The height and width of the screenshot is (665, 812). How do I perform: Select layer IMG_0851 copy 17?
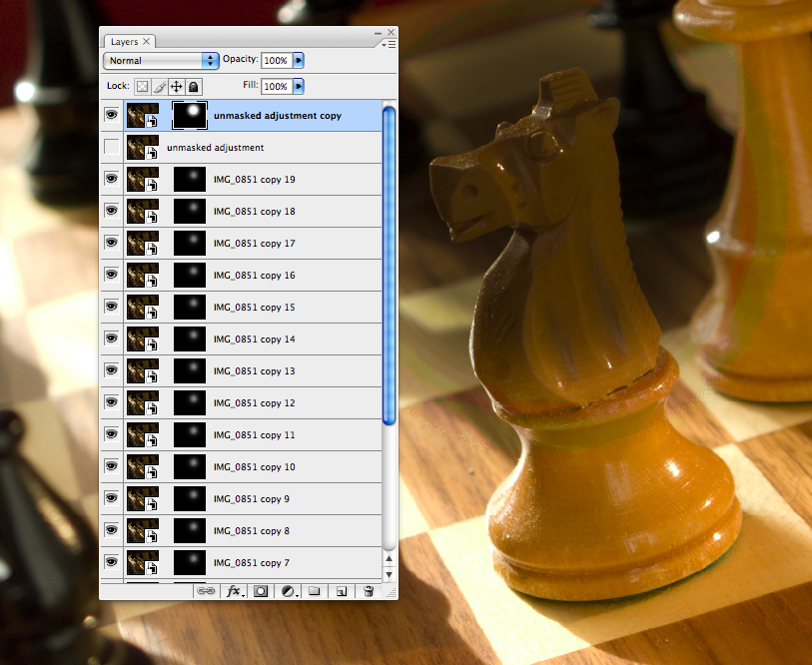tap(255, 244)
